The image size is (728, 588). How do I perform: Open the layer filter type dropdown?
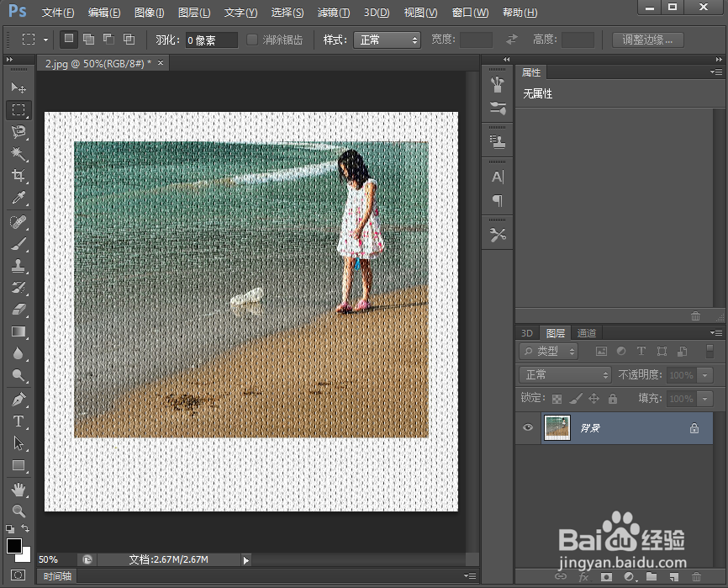548,351
